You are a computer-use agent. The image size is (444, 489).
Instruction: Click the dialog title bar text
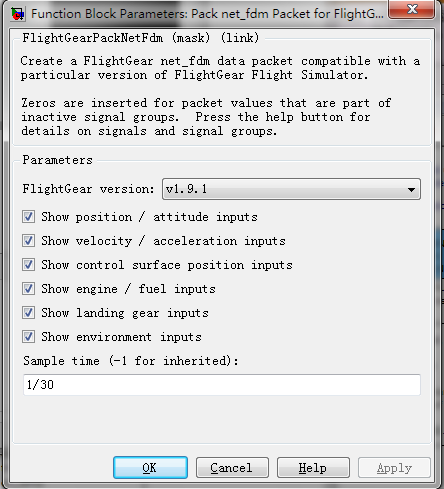tap(207, 14)
